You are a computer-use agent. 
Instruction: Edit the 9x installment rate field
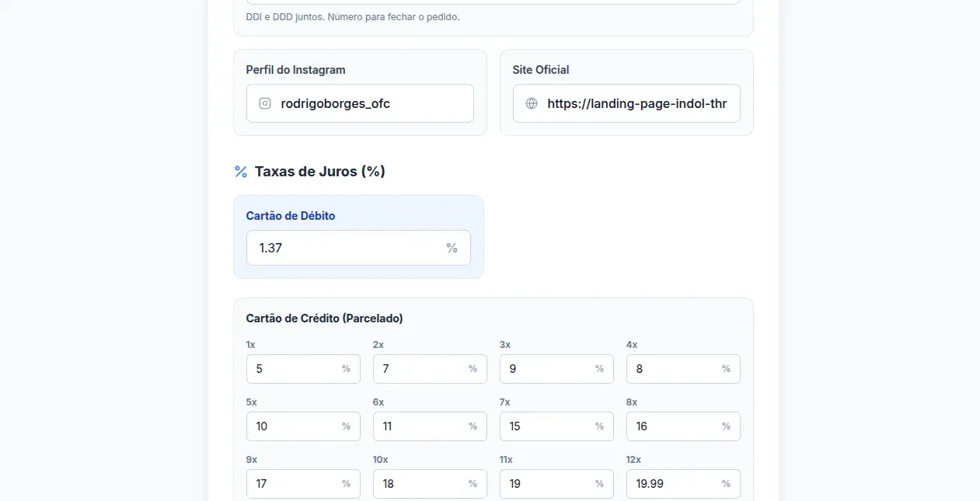pos(303,484)
